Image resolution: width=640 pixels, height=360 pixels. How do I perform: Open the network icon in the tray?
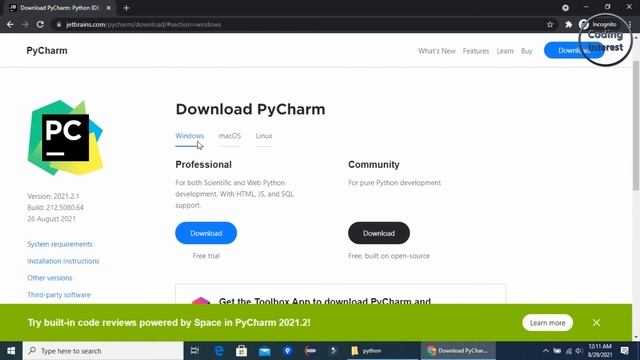tap(568, 351)
